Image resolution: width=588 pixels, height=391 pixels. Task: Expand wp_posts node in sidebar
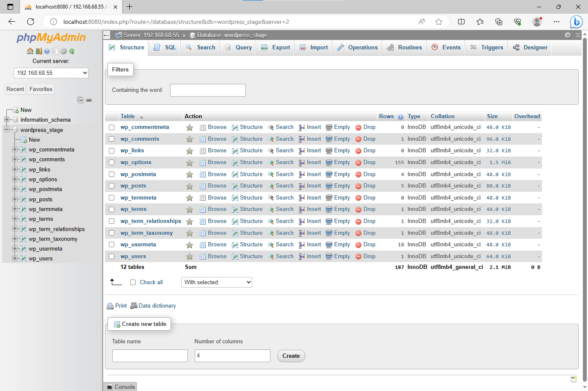click(x=15, y=199)
